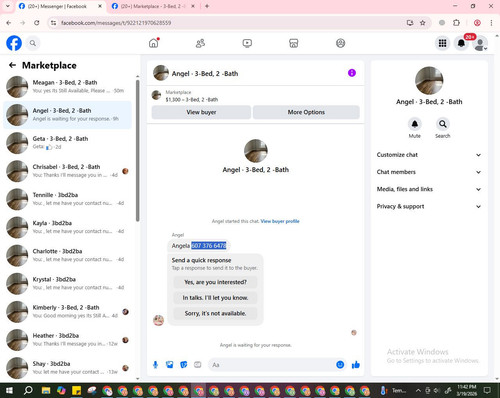Attach a photo file icon
Viewport: 500px width, 398px height.
170,365
